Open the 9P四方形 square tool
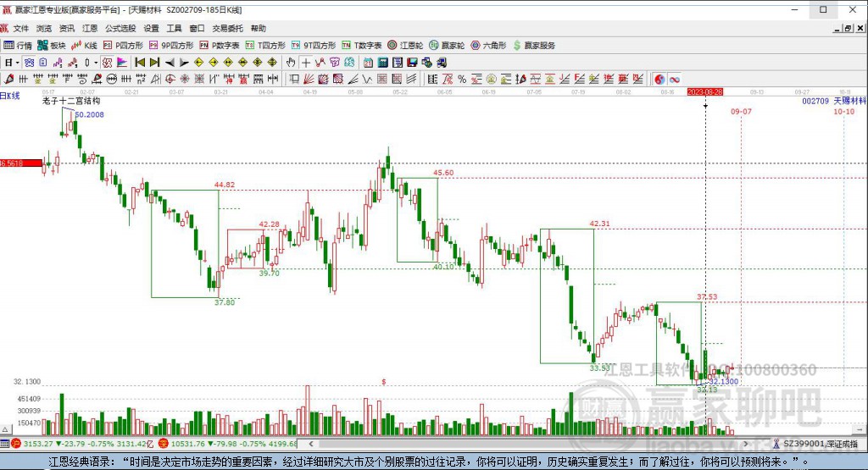868x470 pixels. [x=171, y=46]
